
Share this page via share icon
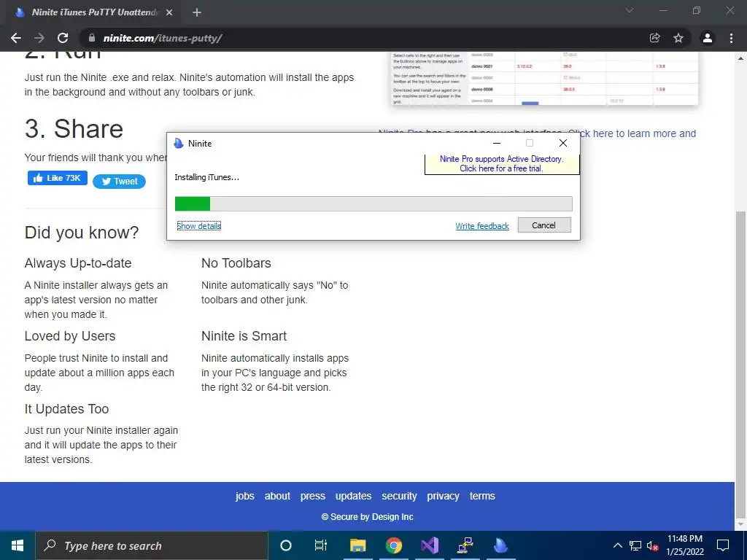click(654, 38)
